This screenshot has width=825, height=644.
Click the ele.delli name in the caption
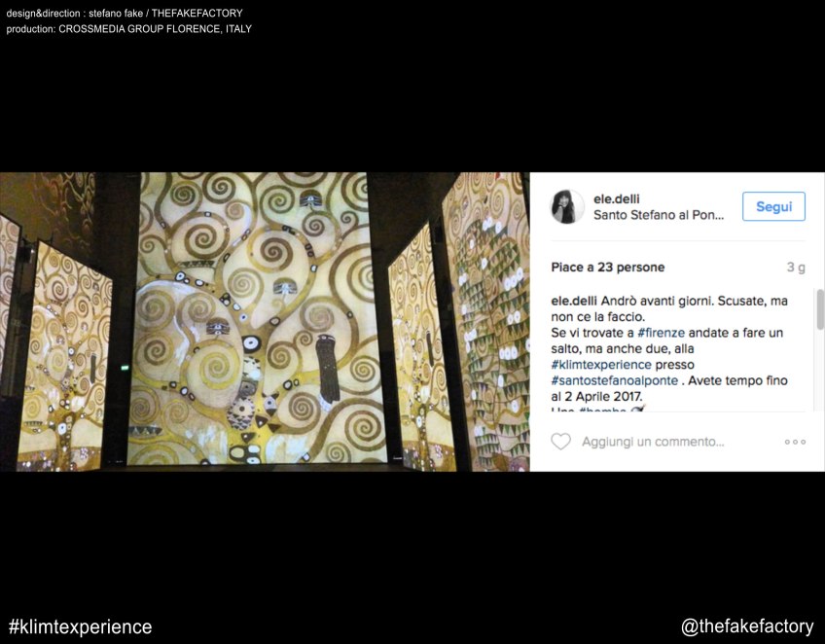click(573, 301)
